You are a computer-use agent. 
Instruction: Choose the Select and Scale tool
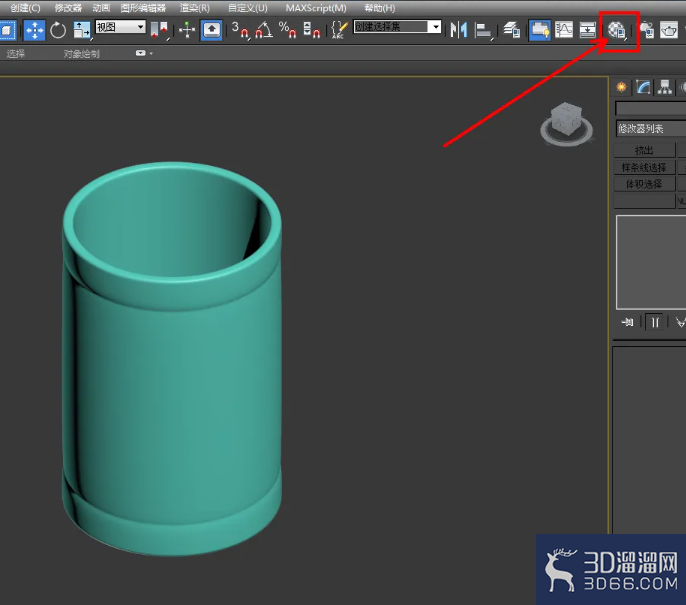[x=82, y=30]
